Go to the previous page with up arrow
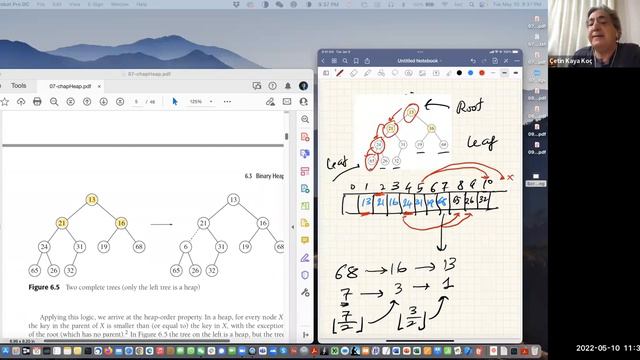The width and height of the screenshot is (640, 360). point(87,102)
